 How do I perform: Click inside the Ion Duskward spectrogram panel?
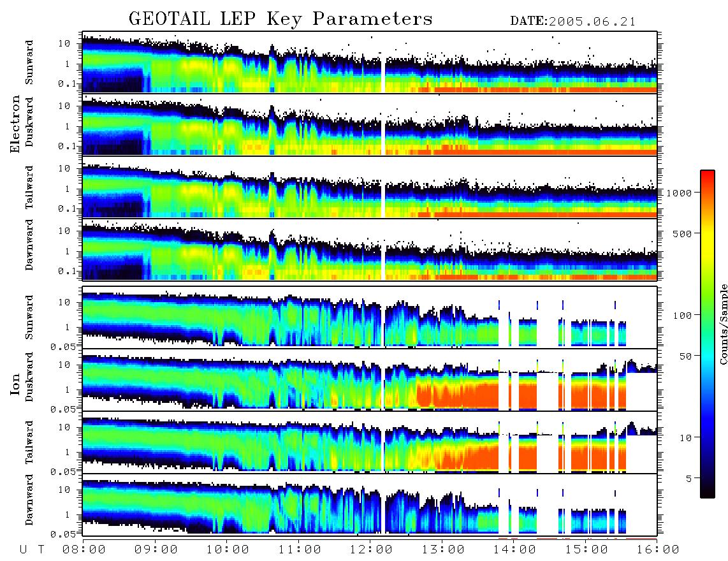[x=370, y=380]
